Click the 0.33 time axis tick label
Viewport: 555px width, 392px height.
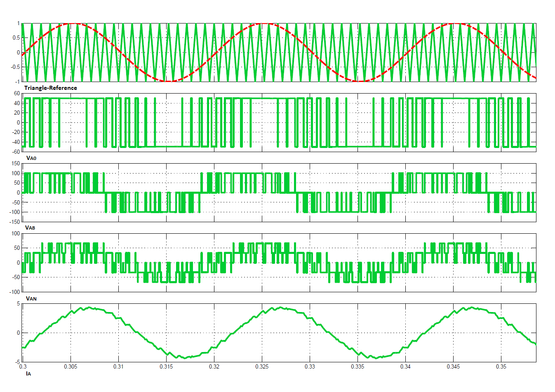coord(310,366)
